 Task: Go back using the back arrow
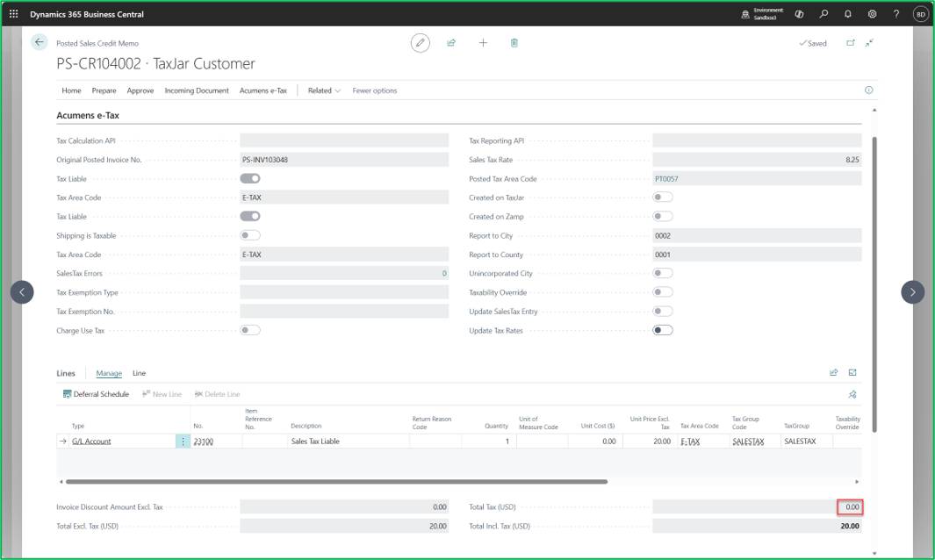[40, 42]
